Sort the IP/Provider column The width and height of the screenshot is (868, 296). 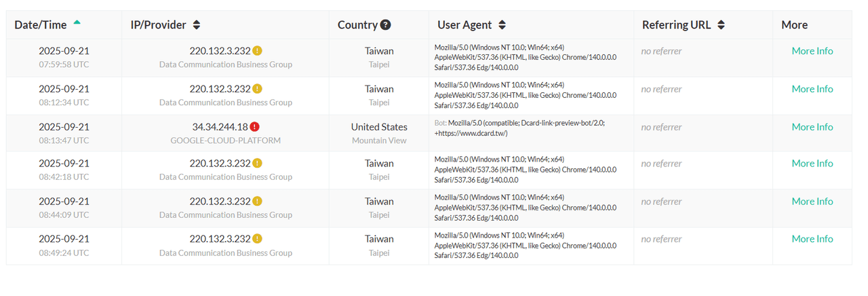tap(197, 25)
